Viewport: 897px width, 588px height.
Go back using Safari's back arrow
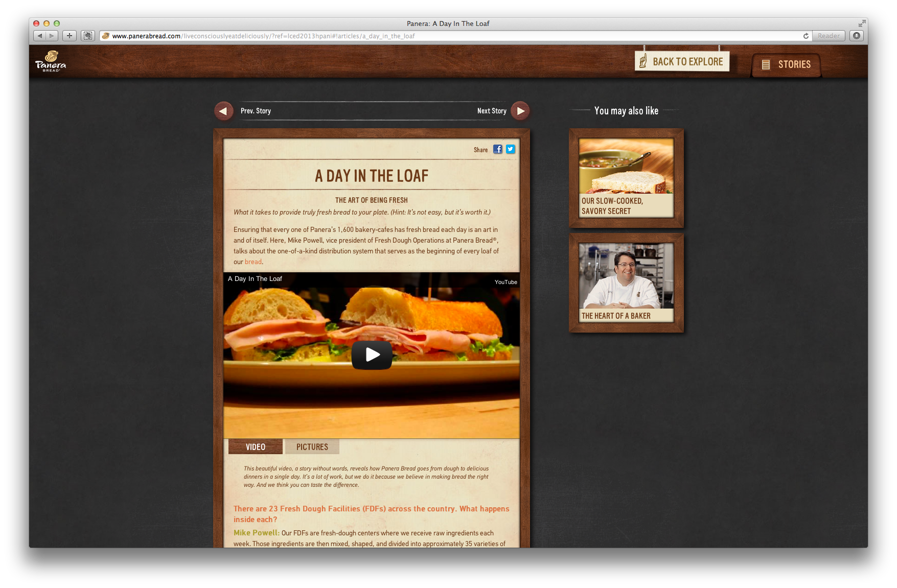coord(39,36)
